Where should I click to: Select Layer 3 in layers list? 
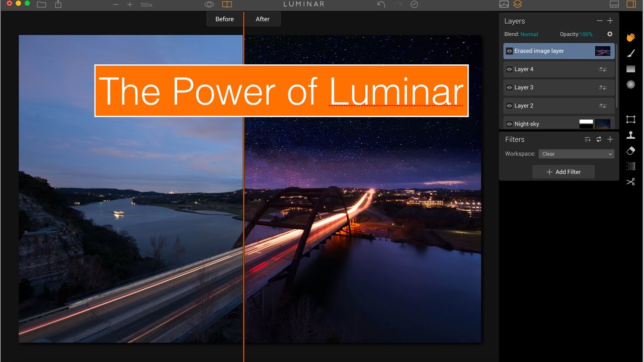559,87
